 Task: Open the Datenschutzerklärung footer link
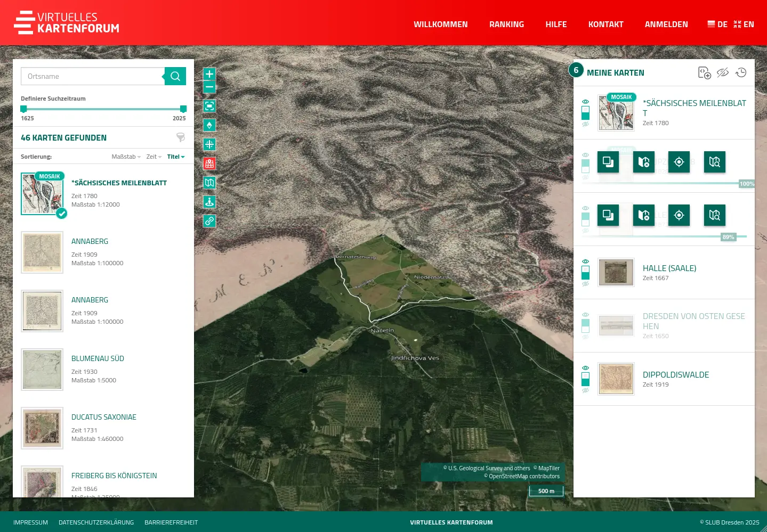96,522
